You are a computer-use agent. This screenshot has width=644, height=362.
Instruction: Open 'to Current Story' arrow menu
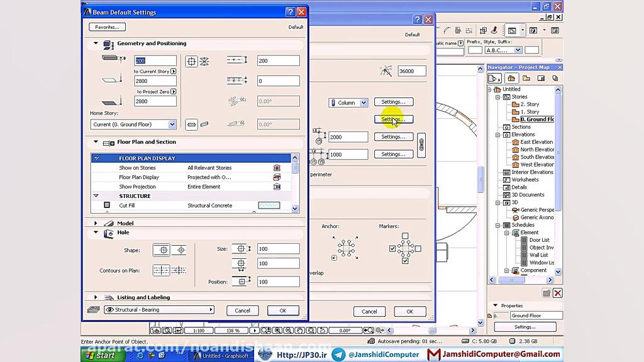174,72
